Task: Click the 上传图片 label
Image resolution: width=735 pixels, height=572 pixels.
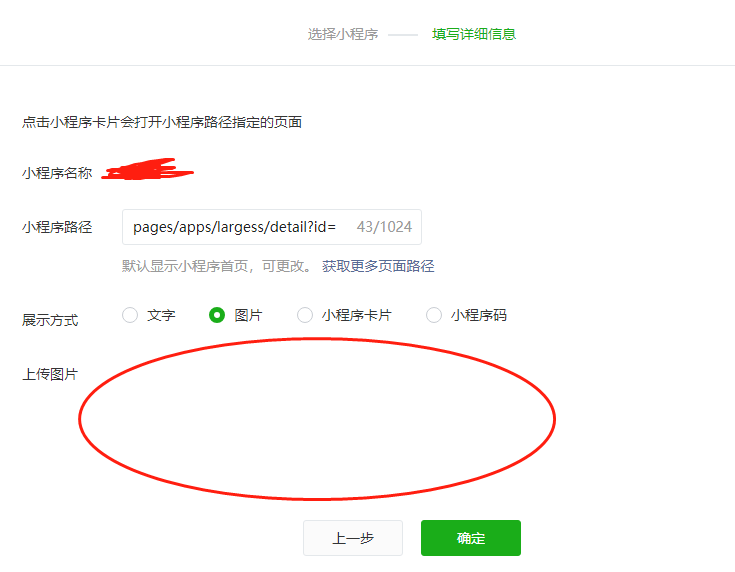Action: click(50, 374)
